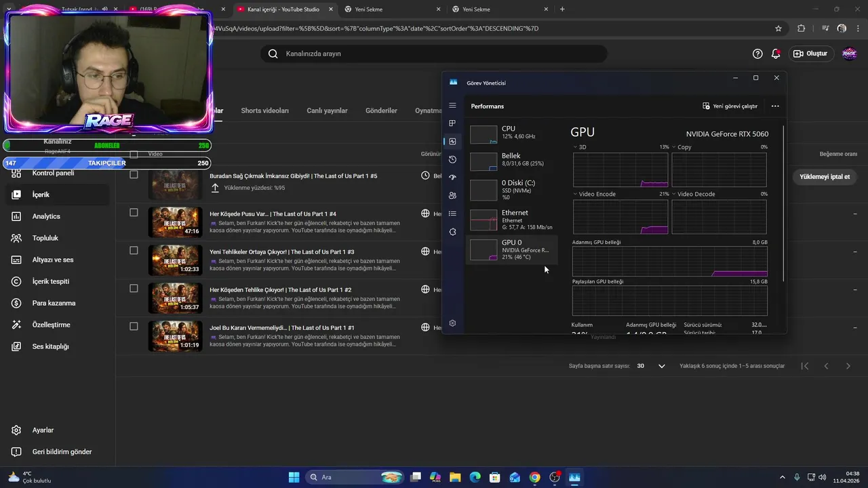Select Performance page icon in Task Manager
The height and width of the screenshot is (488, 868).
[x=452, y=142]
